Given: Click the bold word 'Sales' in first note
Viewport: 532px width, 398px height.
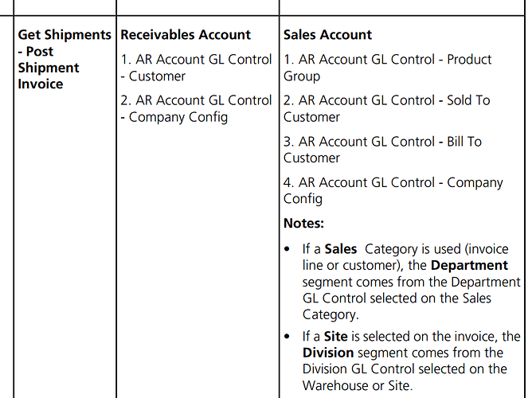Looking at the screenshot, I should [x=341, y=249].
